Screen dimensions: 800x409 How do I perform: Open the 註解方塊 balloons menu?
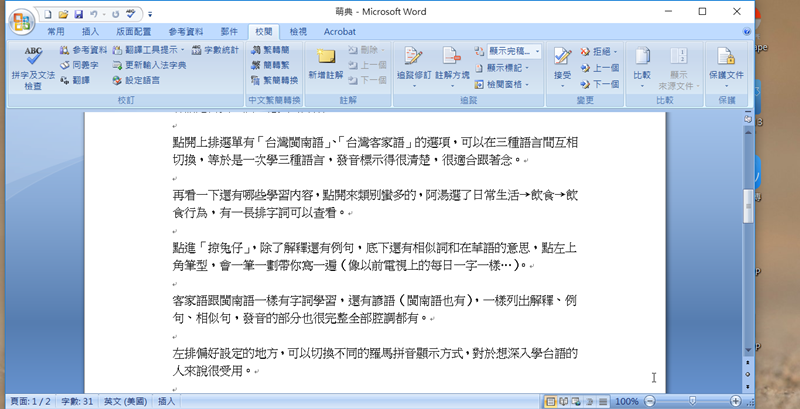coord(452,68)
